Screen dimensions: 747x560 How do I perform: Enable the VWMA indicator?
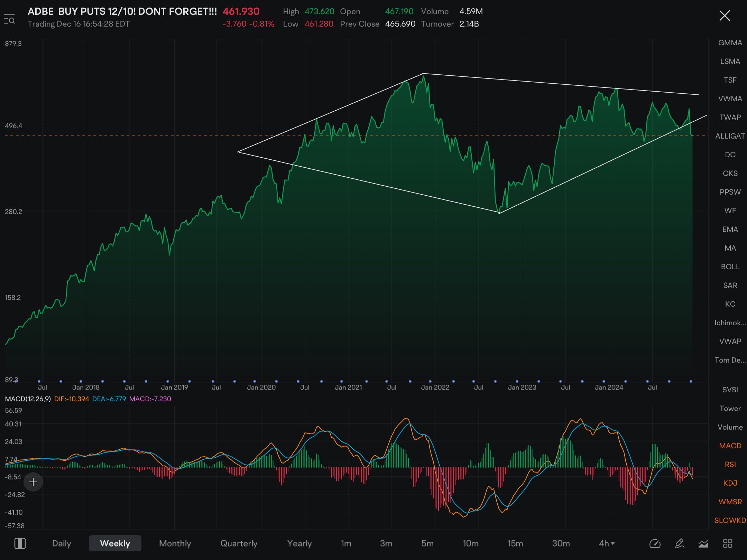(x=730, y=99)
